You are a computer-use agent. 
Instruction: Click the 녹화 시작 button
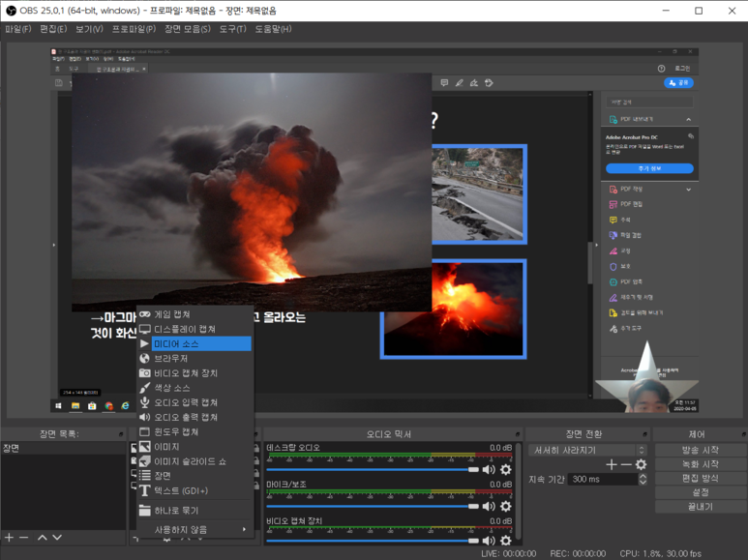click(x=701, y=464)
